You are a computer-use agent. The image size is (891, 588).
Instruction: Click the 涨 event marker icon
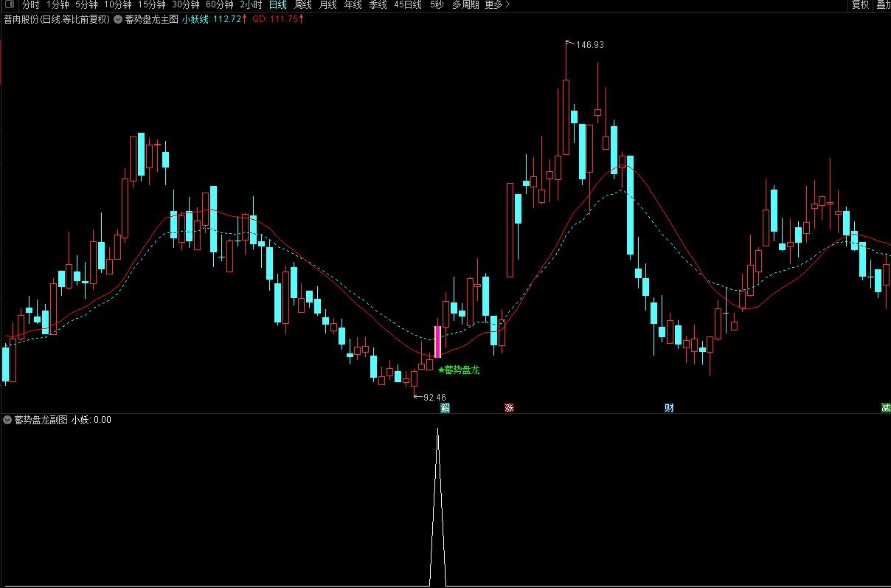pyautogui.click(x=508, y=408)
